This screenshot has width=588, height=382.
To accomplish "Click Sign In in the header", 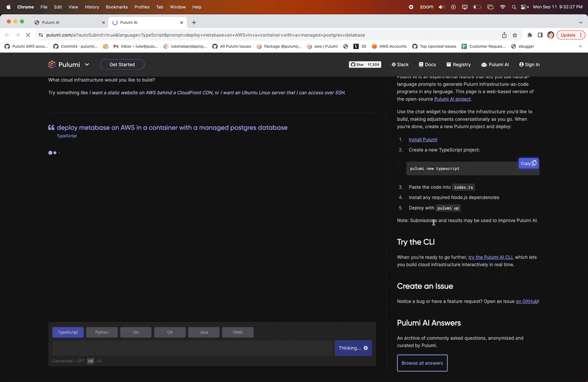I will 529,64.
